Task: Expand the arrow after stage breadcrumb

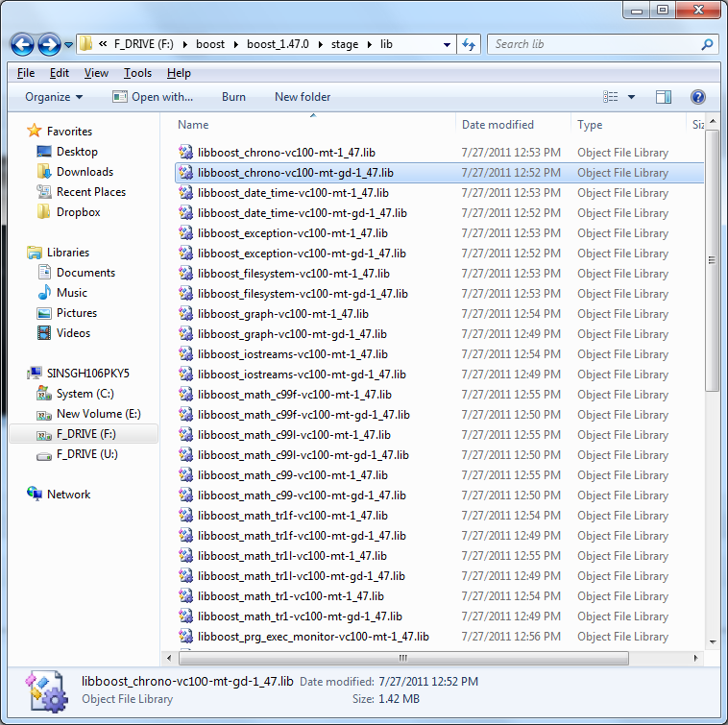Action: pyautogui.click(x=370, y=44)
